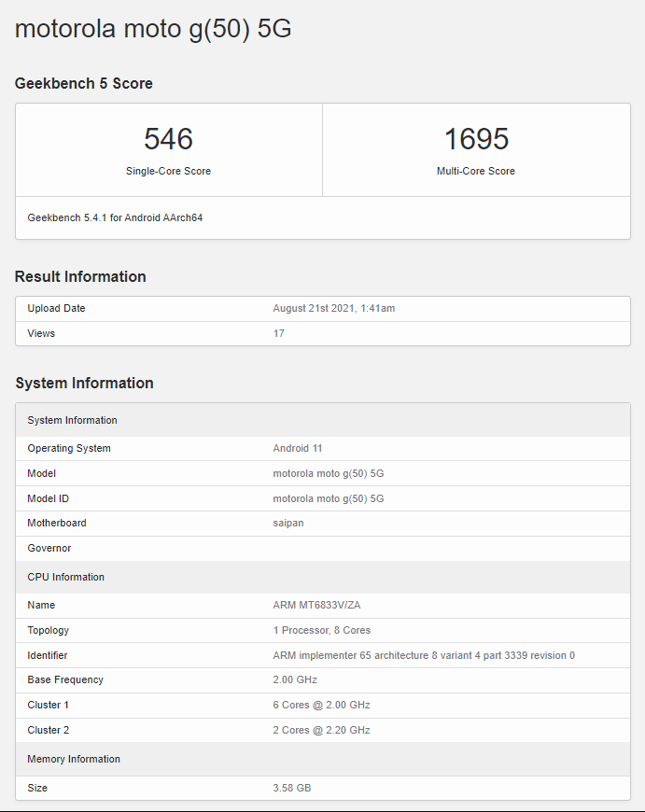Click the 'Model ID' row label
The image size is (645, 812).
(49, 498)
